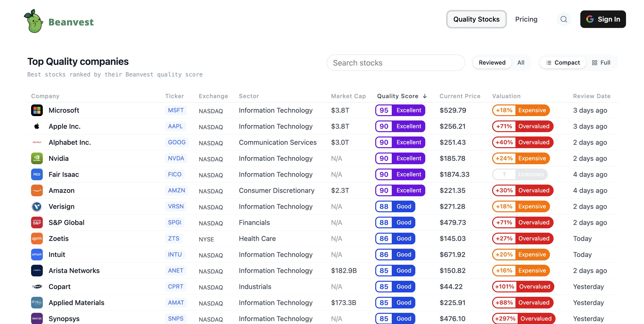Open the Pricing page
The height and width of the screenshot is (324, 644).
point(526,19)
